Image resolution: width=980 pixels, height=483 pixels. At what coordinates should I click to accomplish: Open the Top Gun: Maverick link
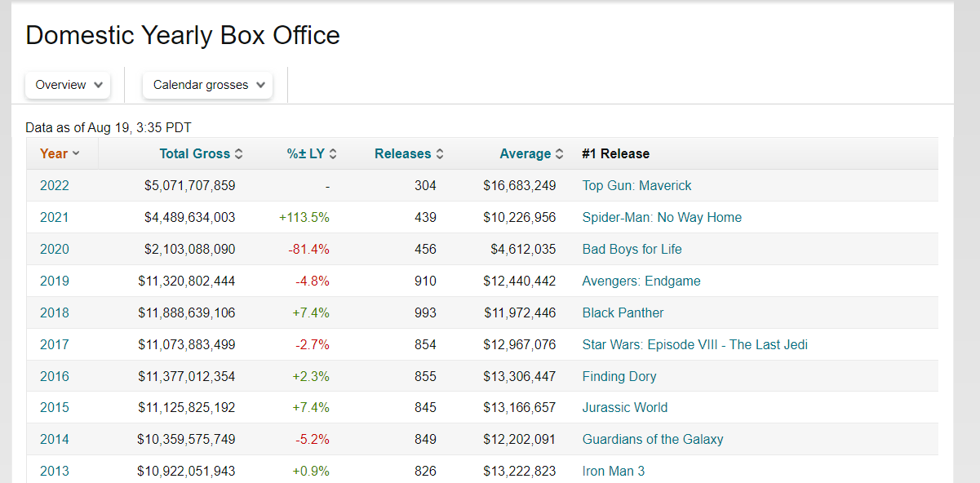point(636,185)
